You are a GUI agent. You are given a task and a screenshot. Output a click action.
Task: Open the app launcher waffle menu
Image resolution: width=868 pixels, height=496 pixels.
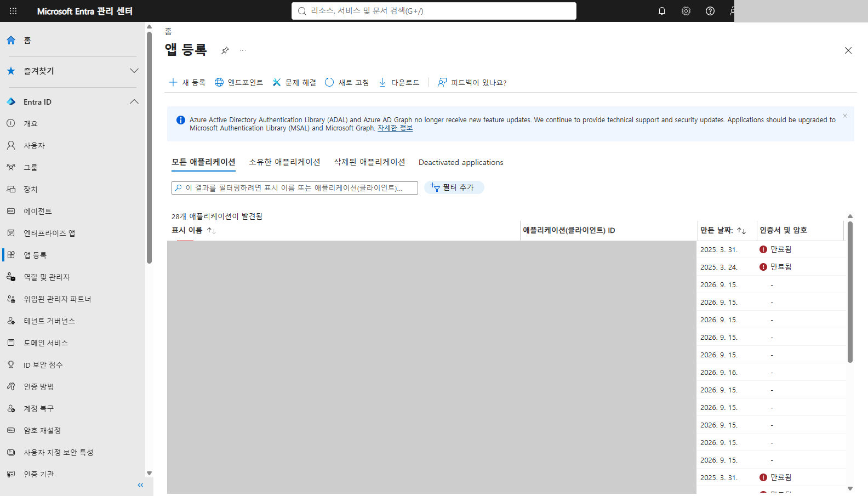(13, 11)
